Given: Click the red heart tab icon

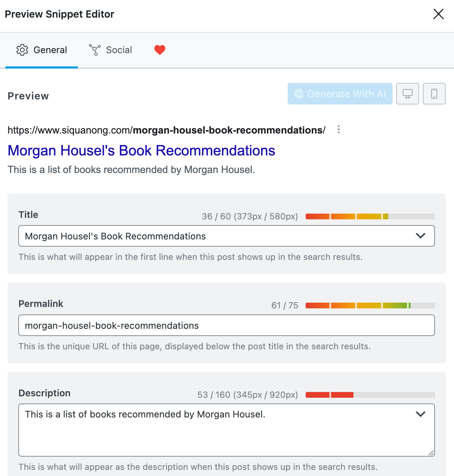Looking at the screenshot, I should 160,50.
